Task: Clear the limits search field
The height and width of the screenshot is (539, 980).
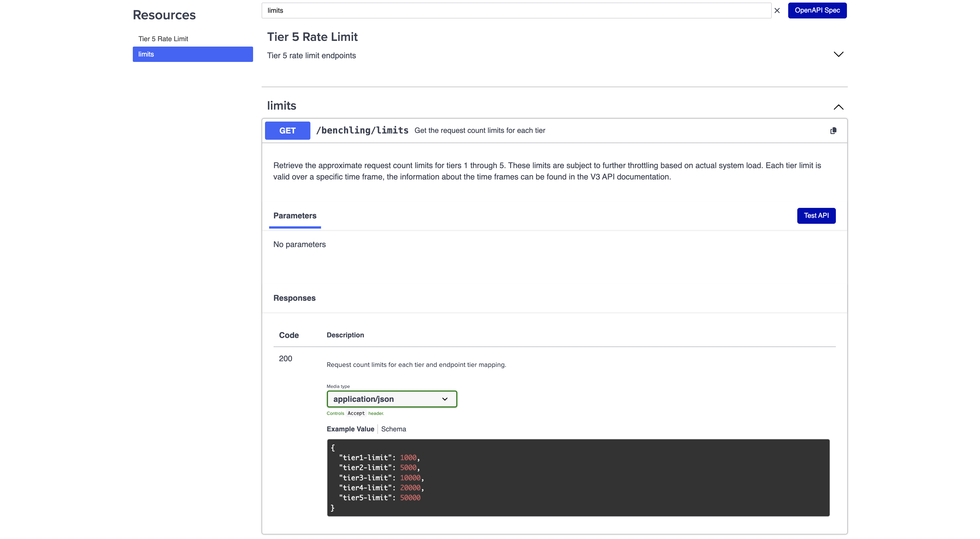Action: click(777, 11)
